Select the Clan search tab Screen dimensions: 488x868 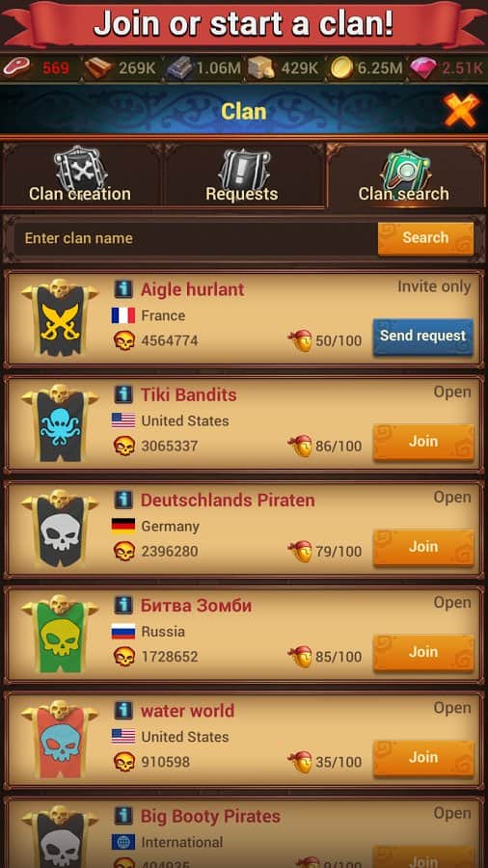click(x=404, y=176)
